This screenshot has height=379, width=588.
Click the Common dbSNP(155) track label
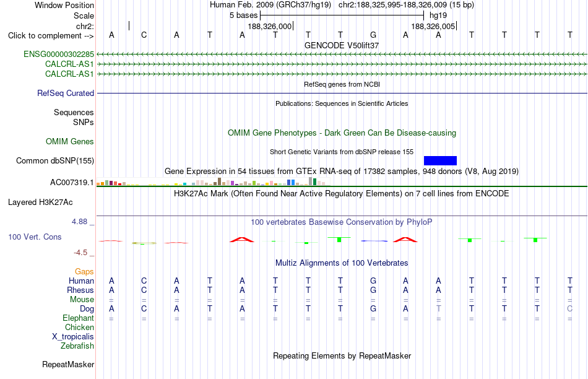55,160
